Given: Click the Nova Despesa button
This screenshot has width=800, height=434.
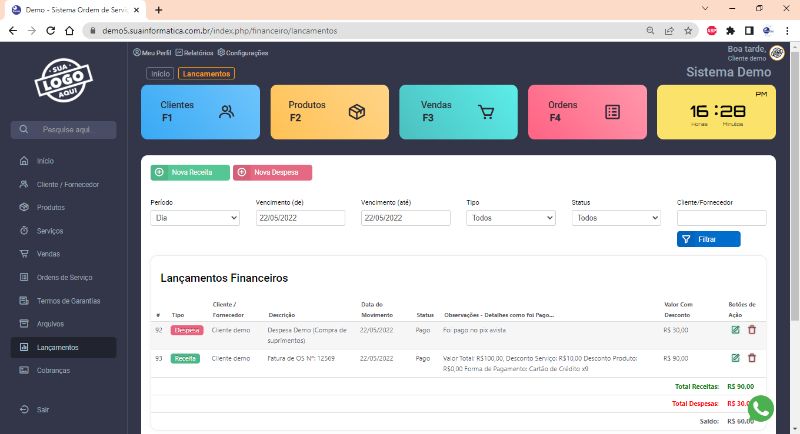Looking at the screenshot, I should point(272,173).
